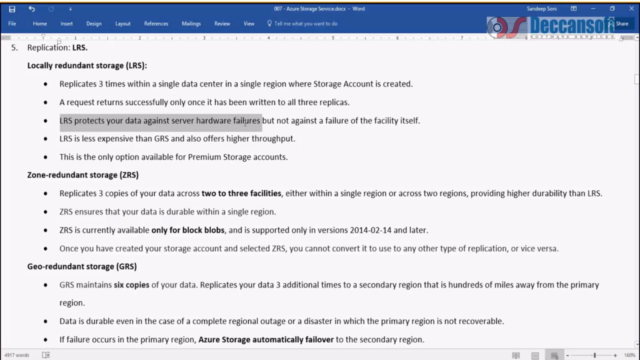The width and height of the screenshot is (640, 360).
Task: Open the Layout ribbon tab
Action: 123,24
